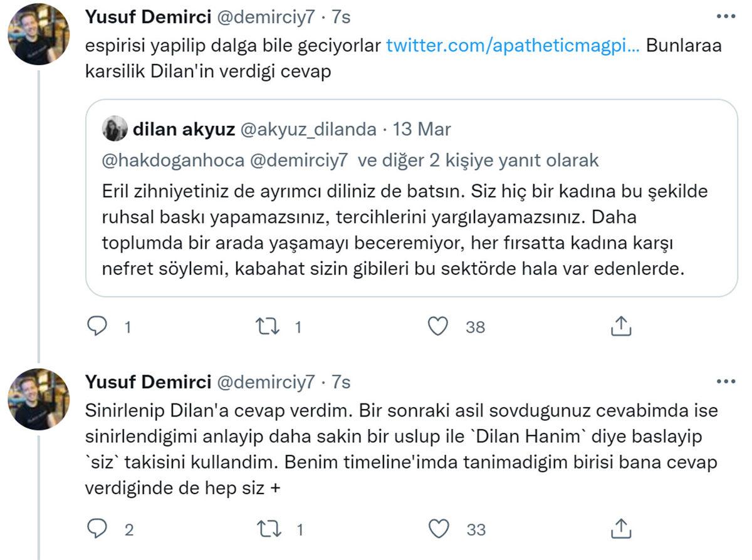Select the retweet icon below the bottom tweet

coord(269,529)
